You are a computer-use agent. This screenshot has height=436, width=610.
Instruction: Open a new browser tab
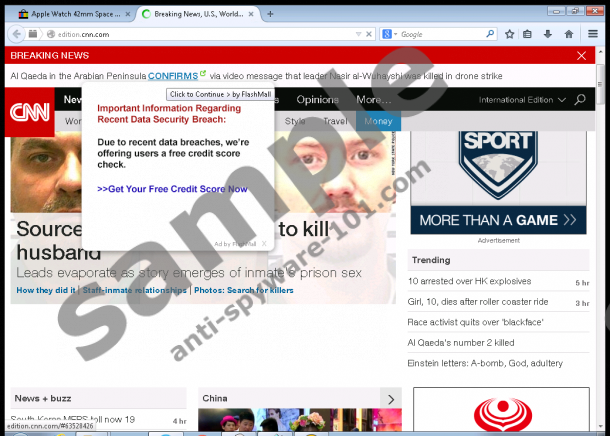tap(270, 14)
